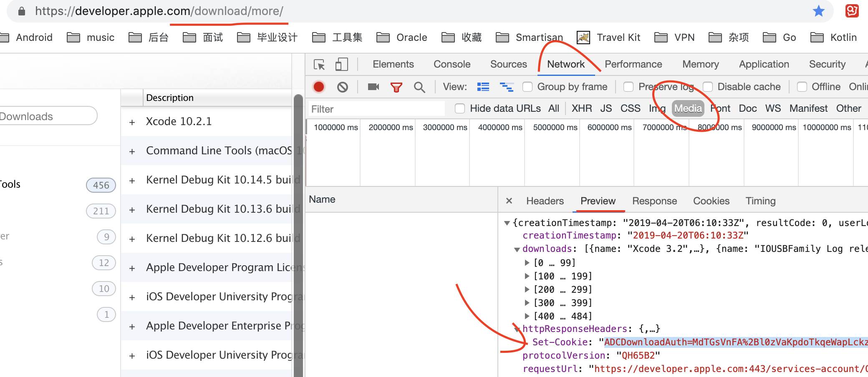Check Hide data URLs option
868x377 pixels.
click(x=460, y=108)
